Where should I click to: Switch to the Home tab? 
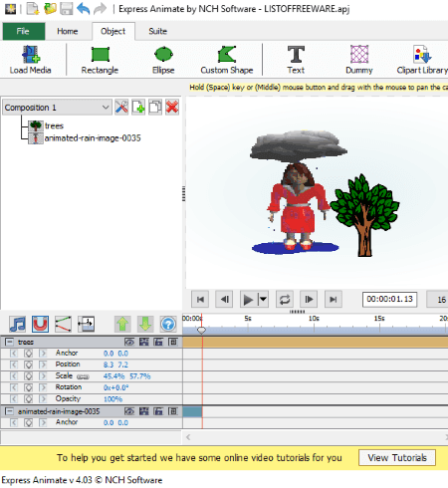point(68,31)
